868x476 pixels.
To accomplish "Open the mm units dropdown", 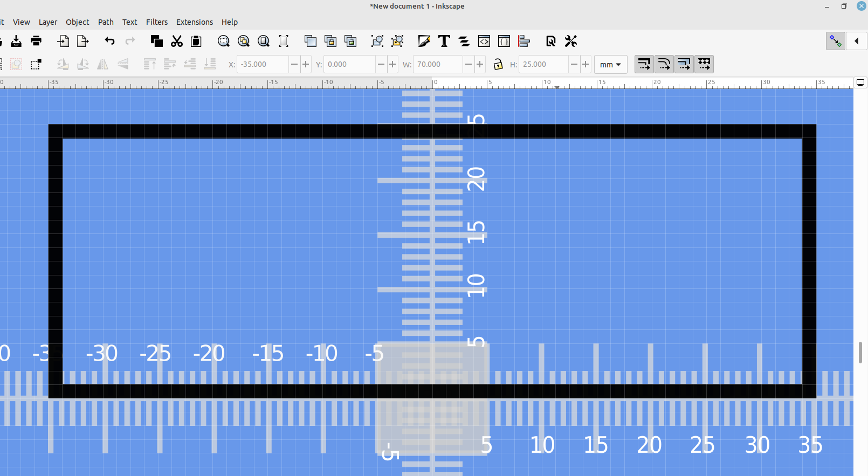I will 611,64.
